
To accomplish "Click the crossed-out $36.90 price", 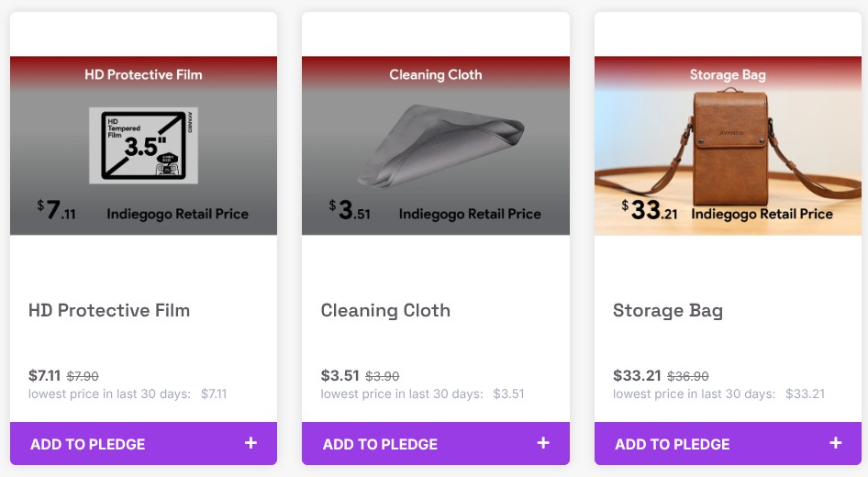I will 687,376.
